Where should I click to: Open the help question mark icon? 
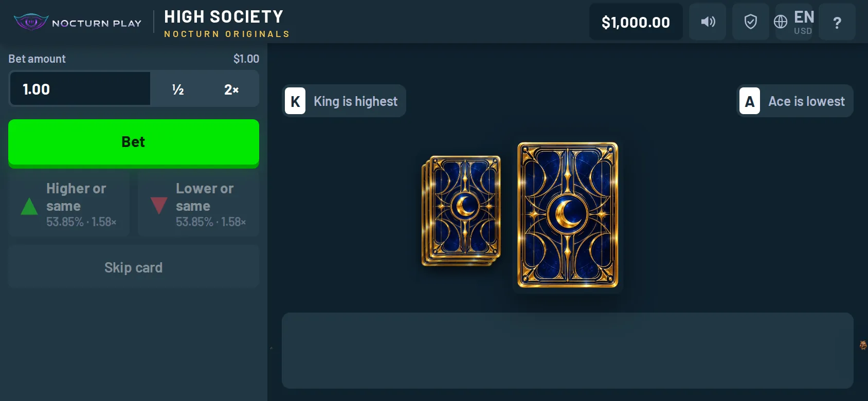click(x=837, y=22)
